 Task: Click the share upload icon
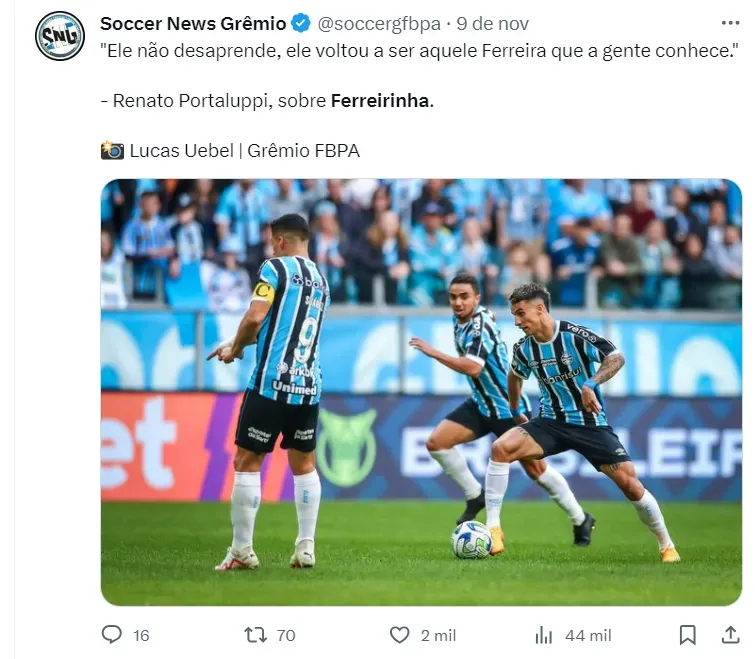(730, 634)
